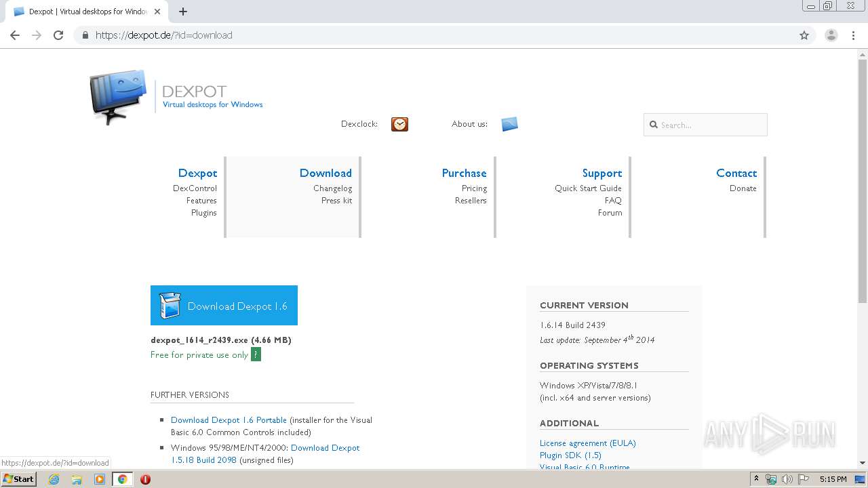
Task: Focus the site Search field
Action: [x=705, y=125]
